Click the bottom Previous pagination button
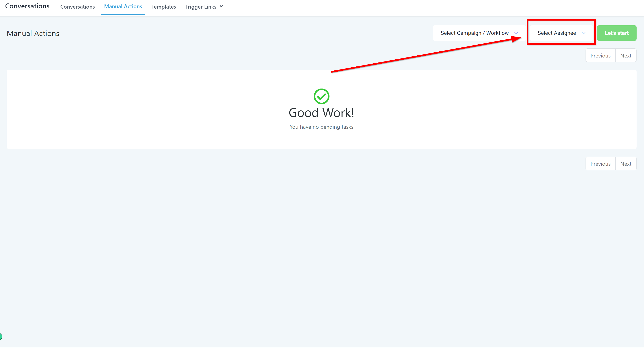The image size is (644, 348). [600, 164]
